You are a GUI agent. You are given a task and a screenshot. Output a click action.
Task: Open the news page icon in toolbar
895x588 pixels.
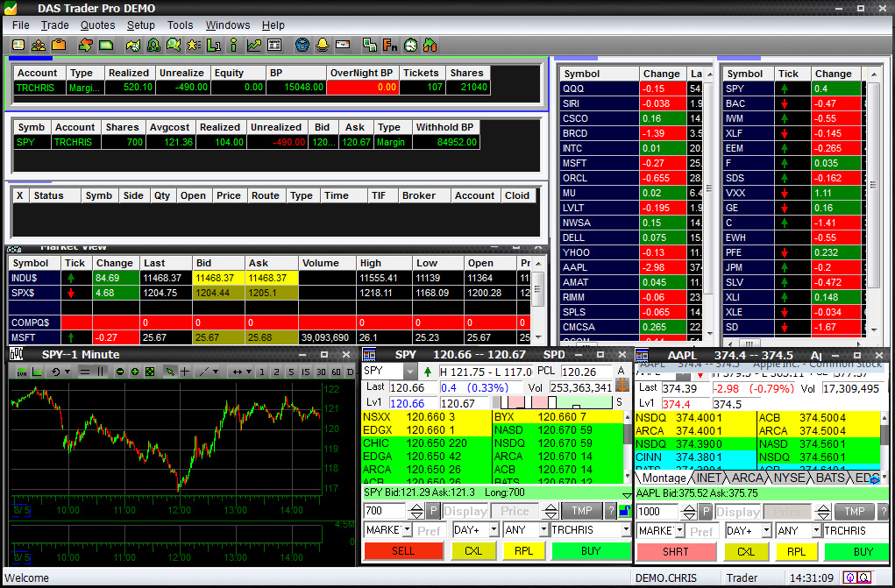coord(274,45)
